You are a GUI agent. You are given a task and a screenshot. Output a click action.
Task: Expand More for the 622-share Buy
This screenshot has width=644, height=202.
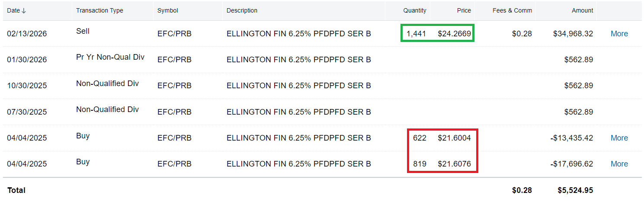tap(619, 138)
